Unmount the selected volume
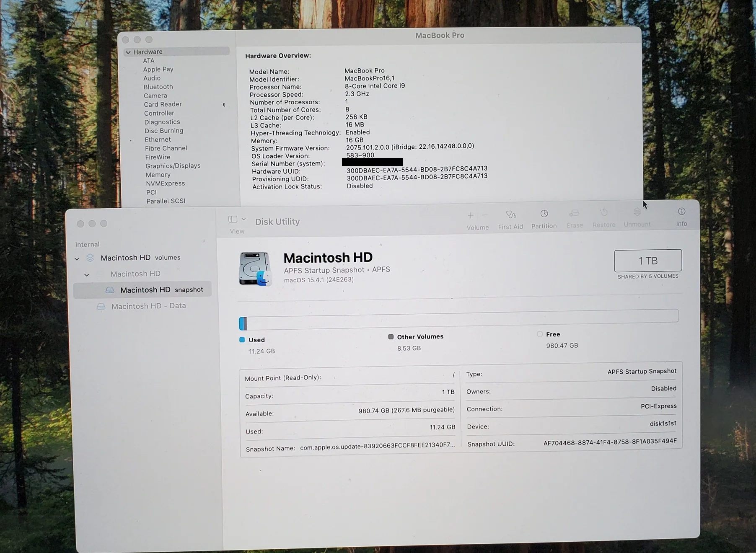756x553 pixels. (637, 218)
